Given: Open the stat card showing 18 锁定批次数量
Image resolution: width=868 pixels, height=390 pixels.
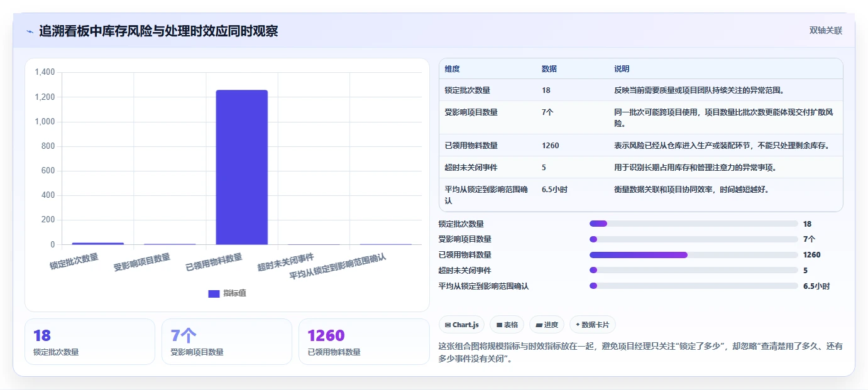Looking at the screenshot, I should pos(90,342).
